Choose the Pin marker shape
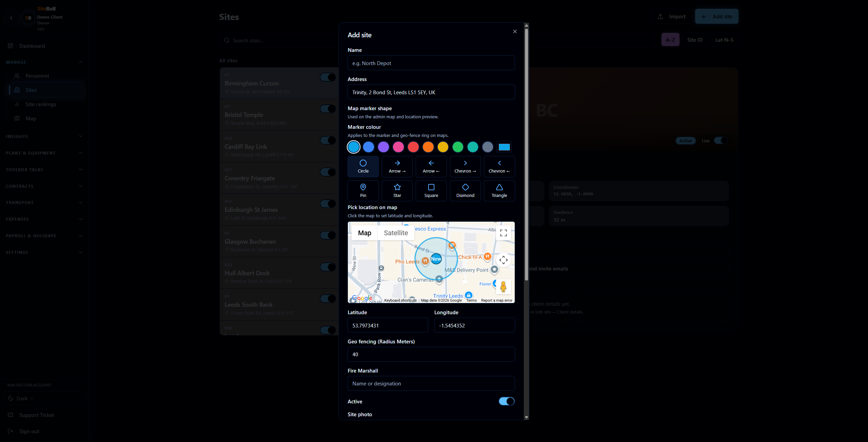868x442 pixels. coord(363,190)
